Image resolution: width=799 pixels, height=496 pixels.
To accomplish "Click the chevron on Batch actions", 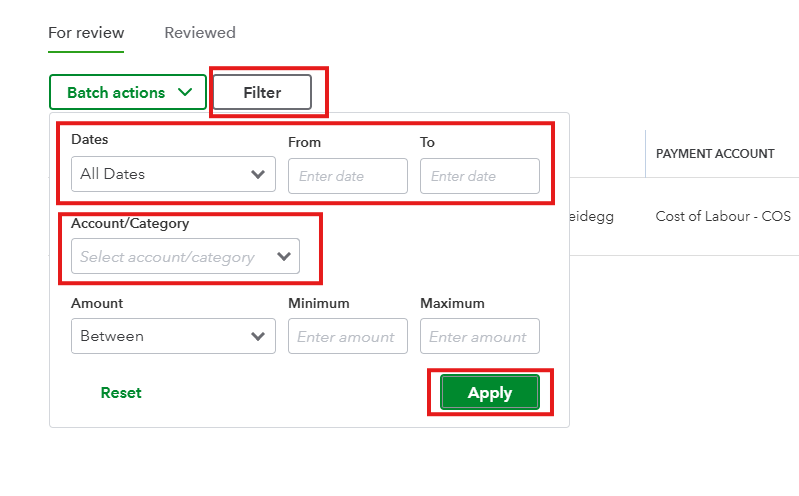I will [x=185, y=93].
